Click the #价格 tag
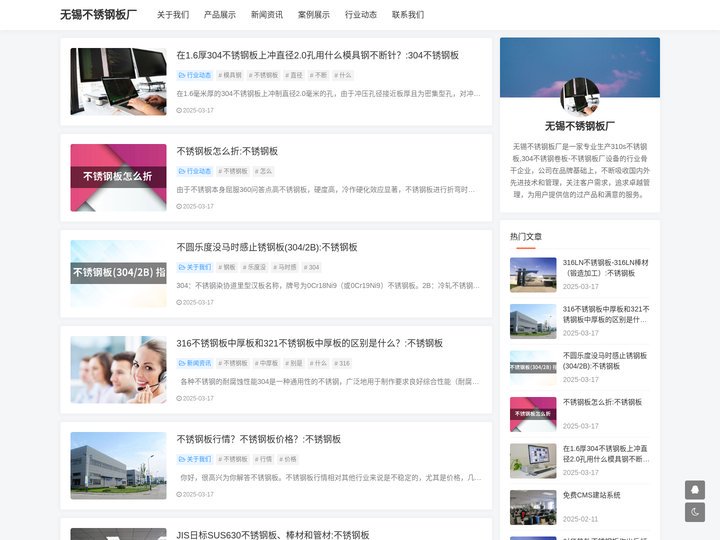 [x=288, y=459]
